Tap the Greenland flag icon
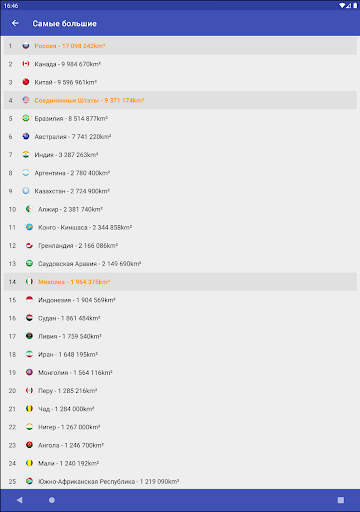 29,245
